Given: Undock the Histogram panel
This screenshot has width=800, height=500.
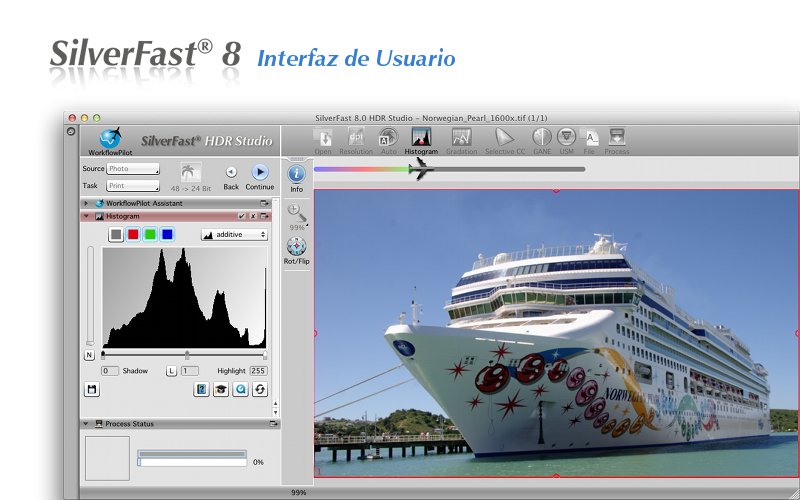Looking at the screenshot, I should (x=264, y=216).
